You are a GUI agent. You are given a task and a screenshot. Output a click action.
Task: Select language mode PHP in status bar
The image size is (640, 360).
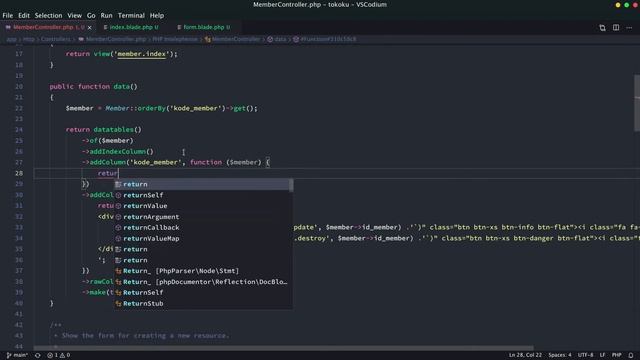[616, 355]
